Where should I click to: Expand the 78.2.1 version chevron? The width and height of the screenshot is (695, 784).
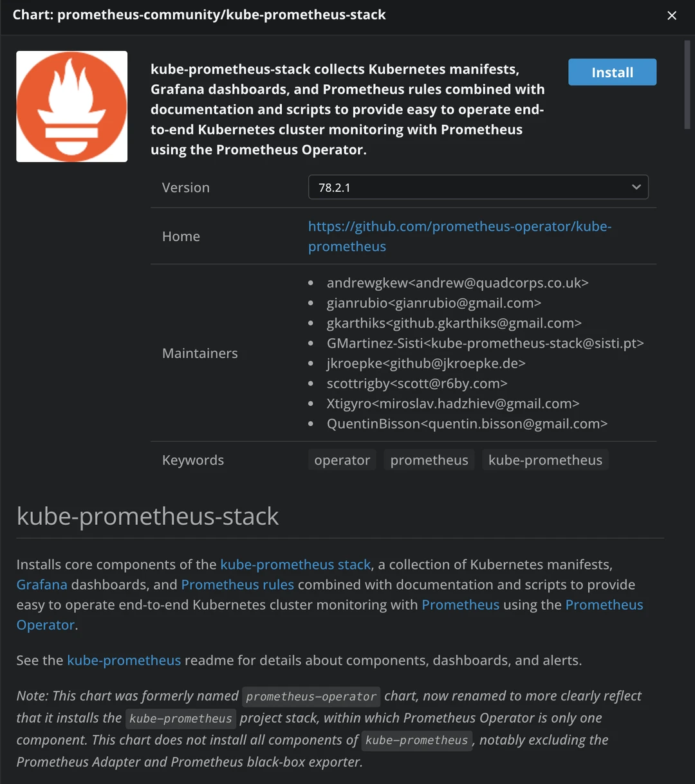(636, 187)
